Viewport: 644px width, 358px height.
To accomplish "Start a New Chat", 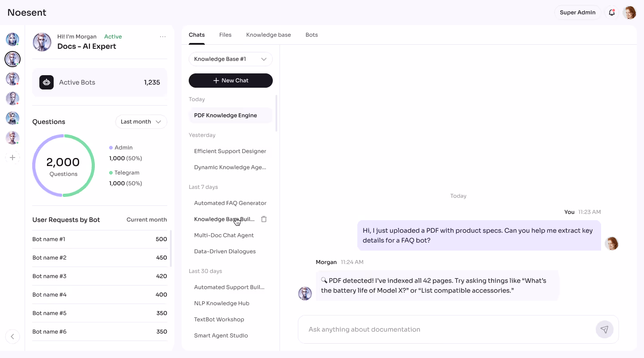I will click(x=231, y=81).
